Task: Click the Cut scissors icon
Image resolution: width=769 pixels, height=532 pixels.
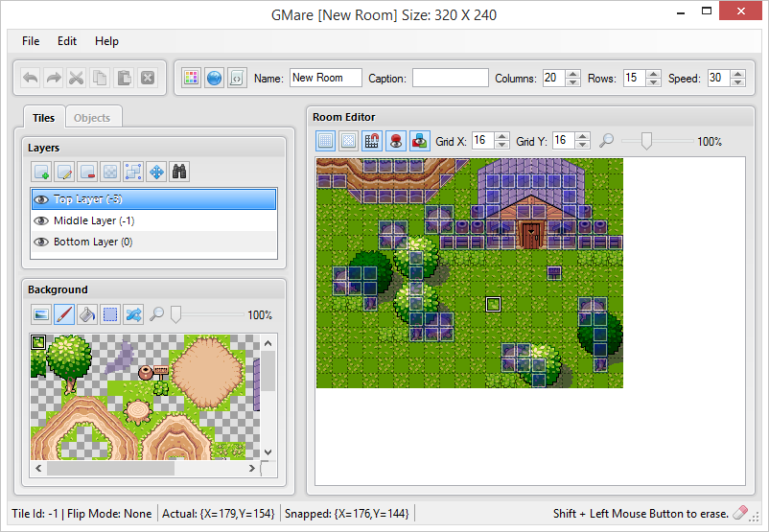Action: 77,78
